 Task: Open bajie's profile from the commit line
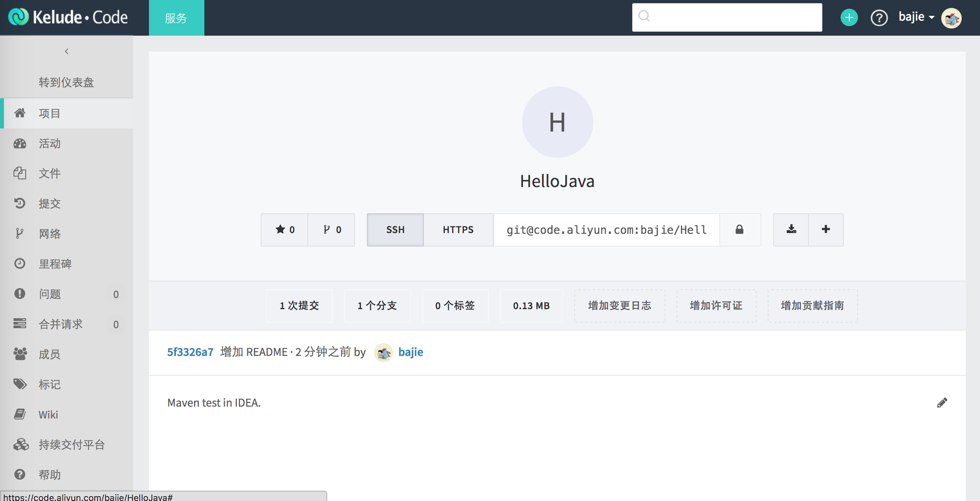pyautogui.click(x=410, y=352)
